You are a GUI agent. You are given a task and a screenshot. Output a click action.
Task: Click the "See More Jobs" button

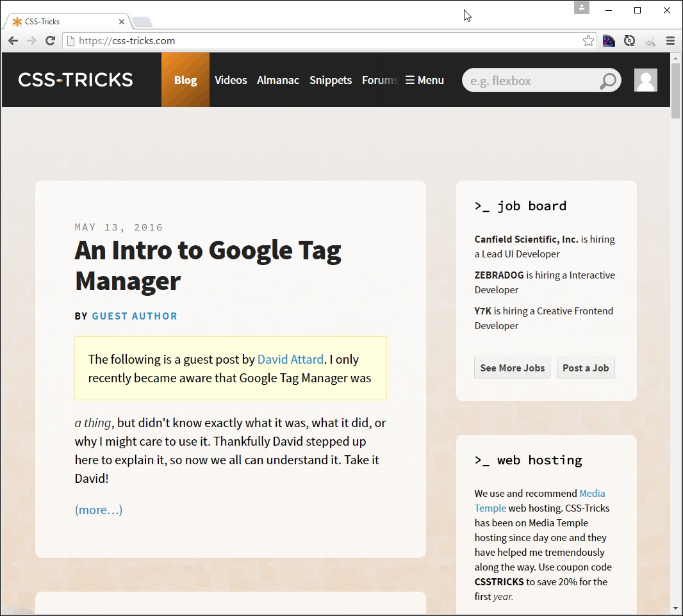(512, 368)
